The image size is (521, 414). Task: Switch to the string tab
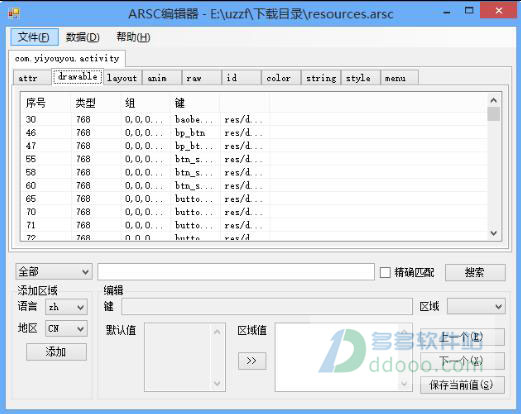[321, 78]
